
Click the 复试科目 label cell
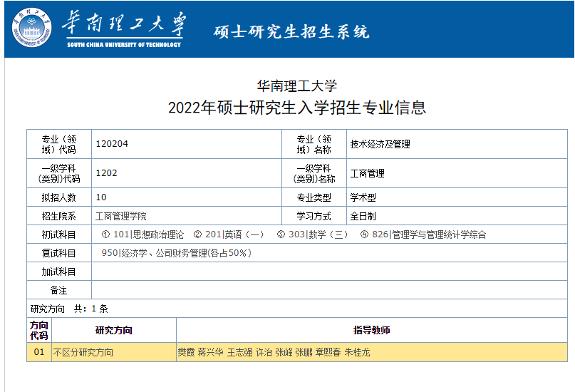tap(59, 253)
